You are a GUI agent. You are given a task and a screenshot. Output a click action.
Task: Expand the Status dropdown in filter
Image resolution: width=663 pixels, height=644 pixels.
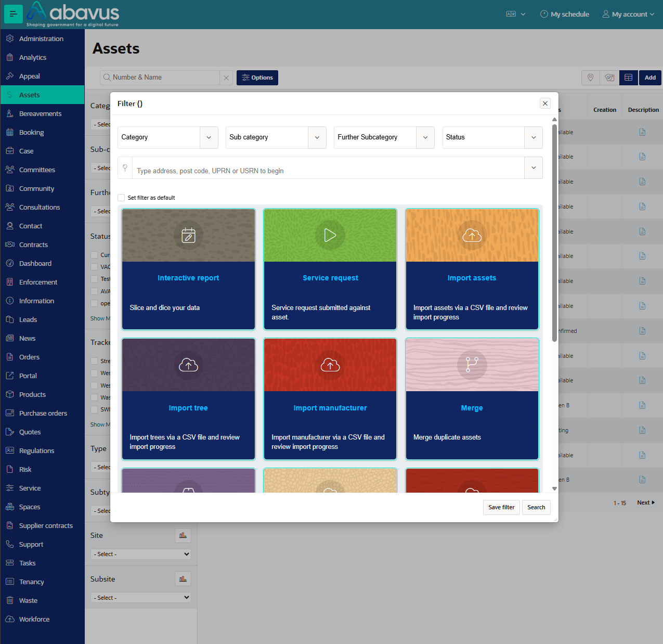click(534, 137)
